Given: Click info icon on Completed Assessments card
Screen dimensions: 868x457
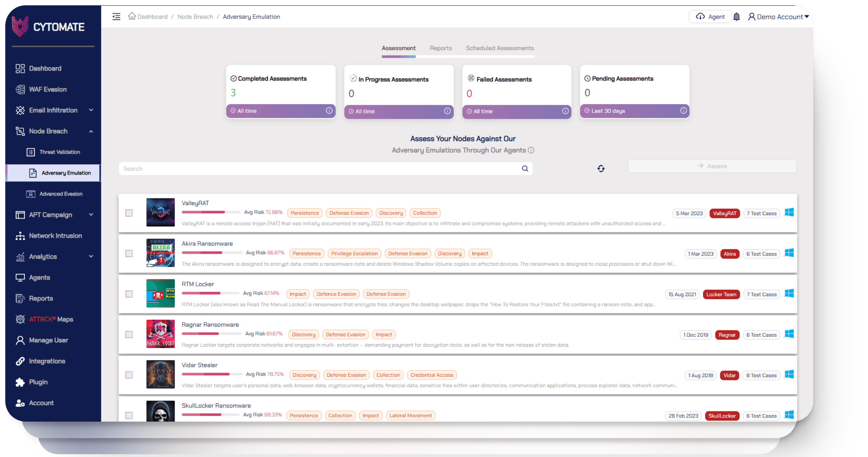Looking at the screenshot, I should click(x=329, y=111).
